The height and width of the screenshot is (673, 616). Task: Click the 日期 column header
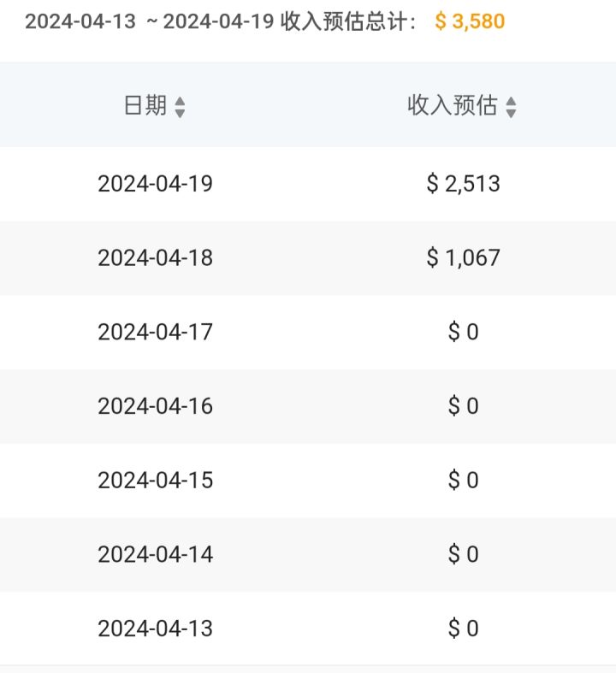[145, 105]
